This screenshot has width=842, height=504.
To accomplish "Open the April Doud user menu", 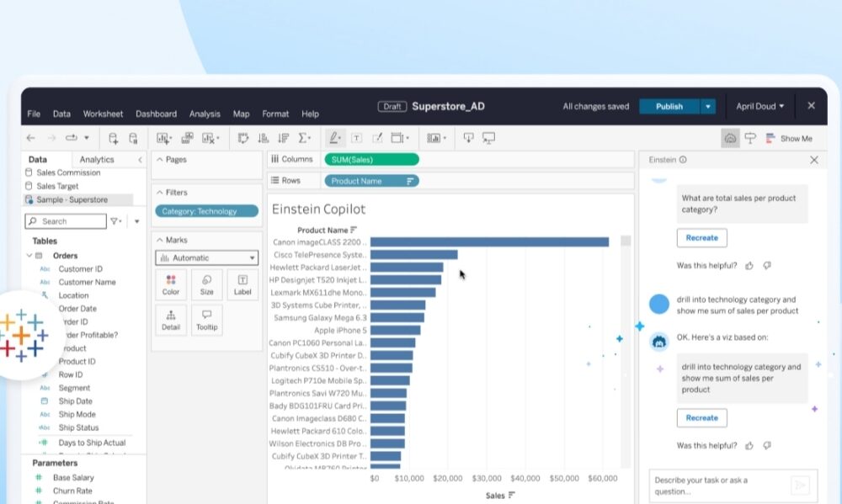I will pyautogui.click(x=759, y=106).
